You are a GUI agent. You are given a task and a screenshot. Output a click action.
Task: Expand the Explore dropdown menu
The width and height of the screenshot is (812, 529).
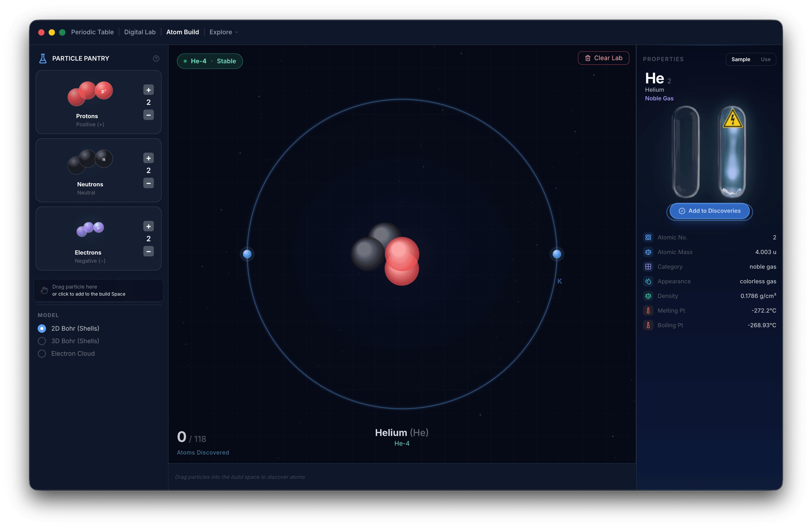(223, 32)
